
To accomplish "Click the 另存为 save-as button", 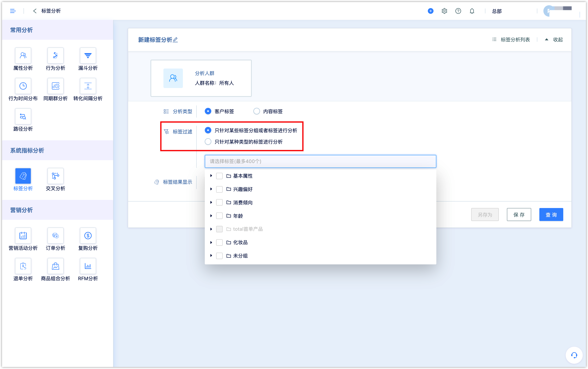I will [x=485, y=215].
